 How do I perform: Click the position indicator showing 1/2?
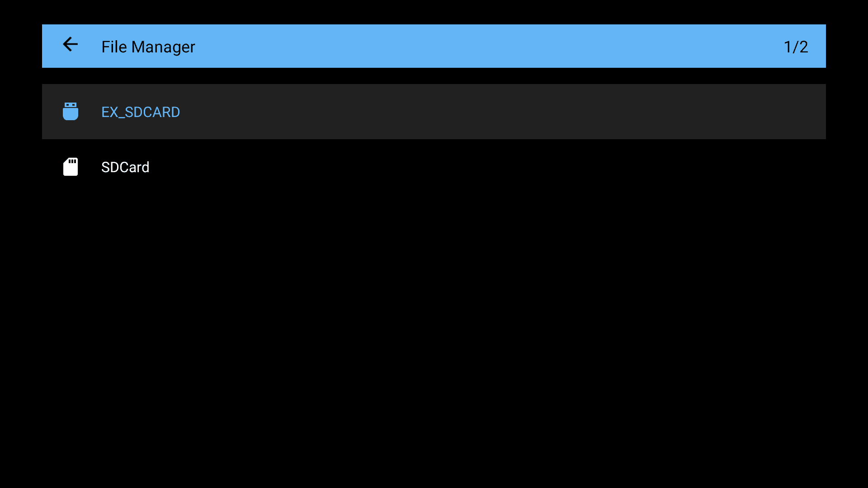(x=796, y=47)
